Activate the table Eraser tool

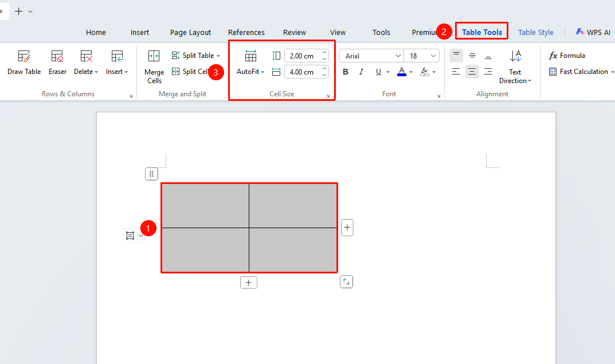[58, 62]
